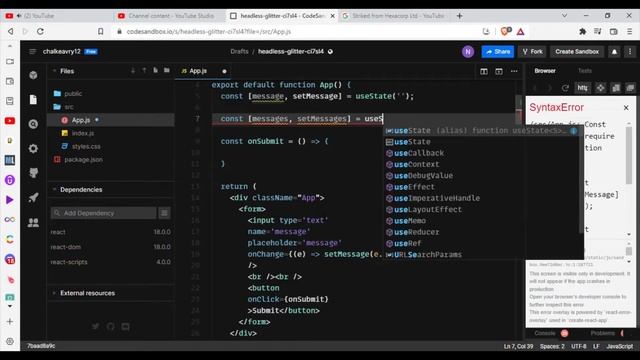Reload the browser page

(40, 31)
